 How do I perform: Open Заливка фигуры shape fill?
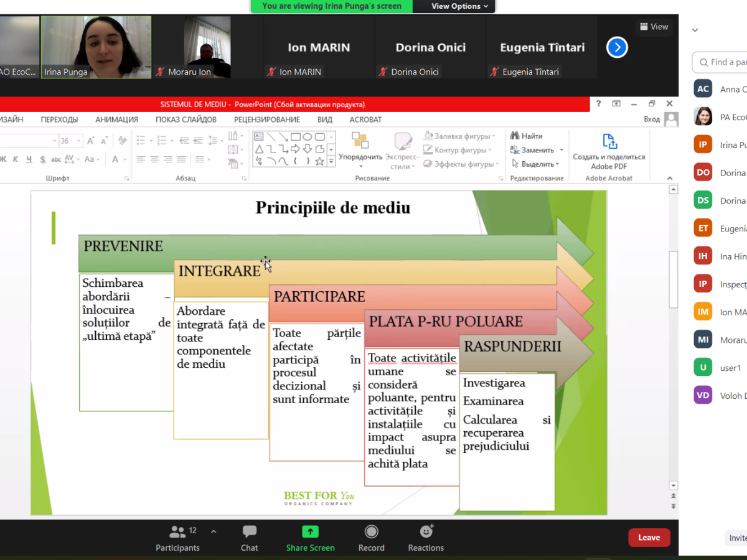coord(460,136)
